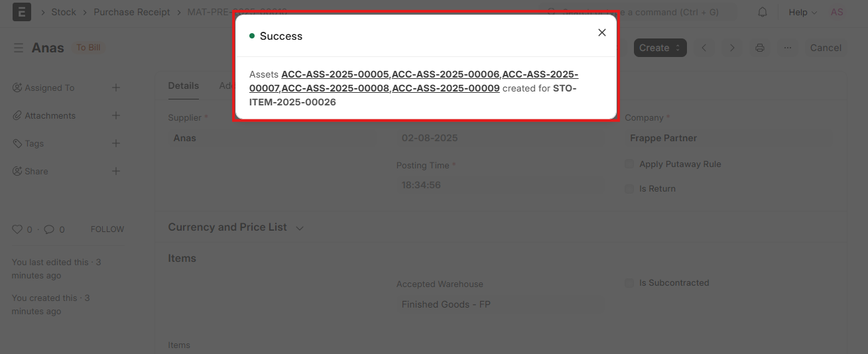The image size is (868, 354).
Task: Open asset link ACC-ASS-2025-00005
Action: click(x=335, y=74)
